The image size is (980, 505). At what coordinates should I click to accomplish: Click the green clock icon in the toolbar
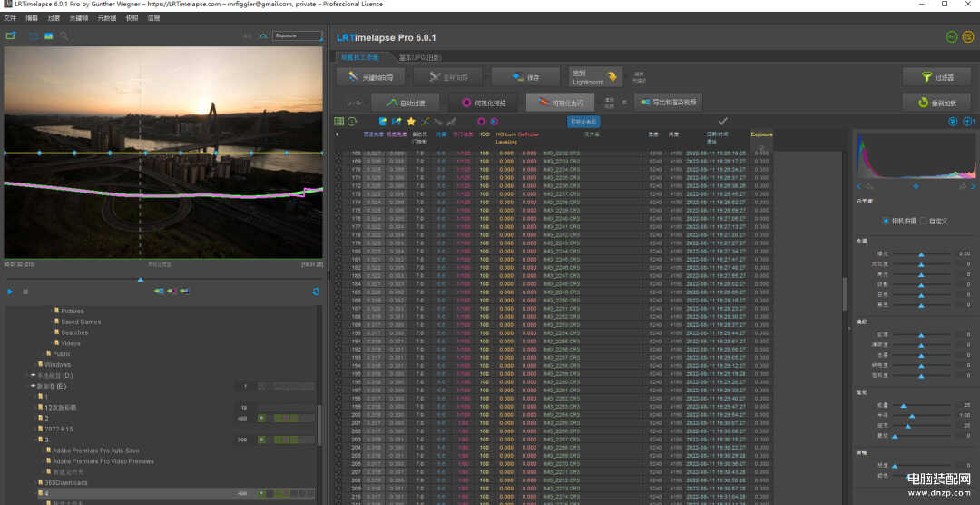(x=352, y=122)
